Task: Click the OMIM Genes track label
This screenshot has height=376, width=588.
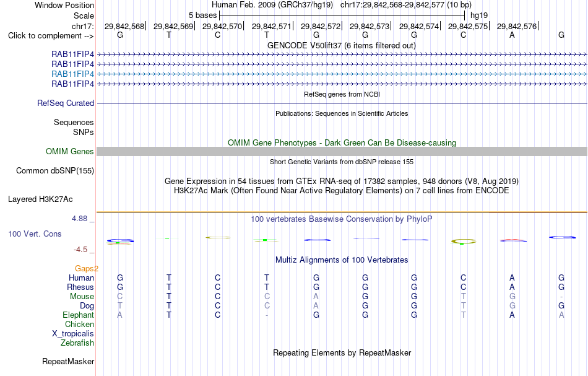Action: 70,151
